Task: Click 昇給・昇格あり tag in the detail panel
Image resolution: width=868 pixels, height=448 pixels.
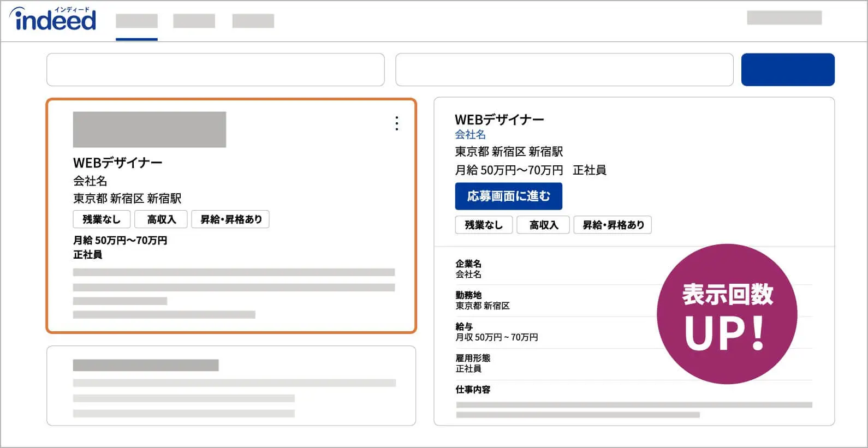Action: click(613, 225)
